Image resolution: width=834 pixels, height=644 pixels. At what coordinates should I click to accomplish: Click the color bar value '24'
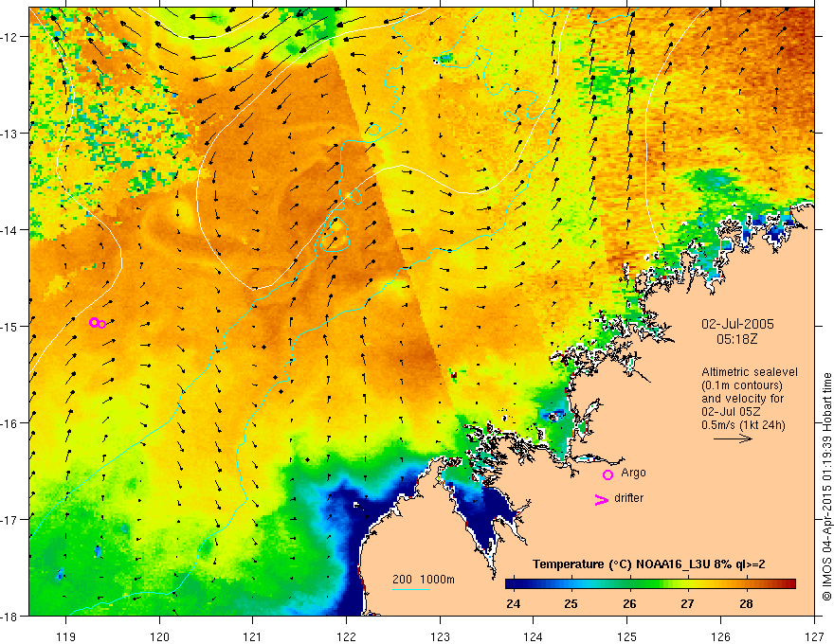(513, 603)
